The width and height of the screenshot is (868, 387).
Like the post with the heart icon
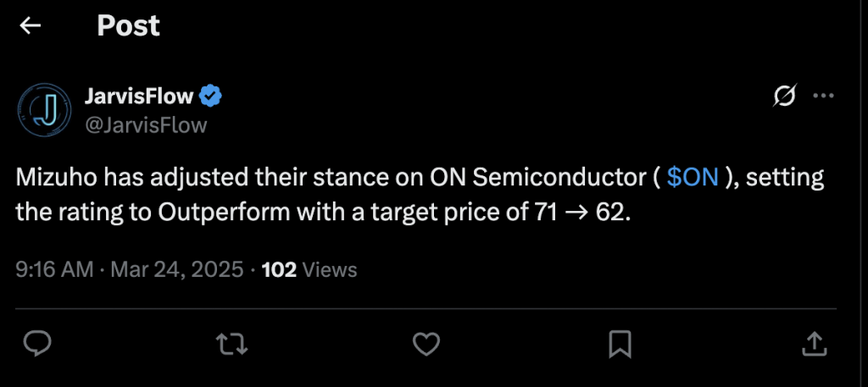pyautogui.click(x=426, y=345)
